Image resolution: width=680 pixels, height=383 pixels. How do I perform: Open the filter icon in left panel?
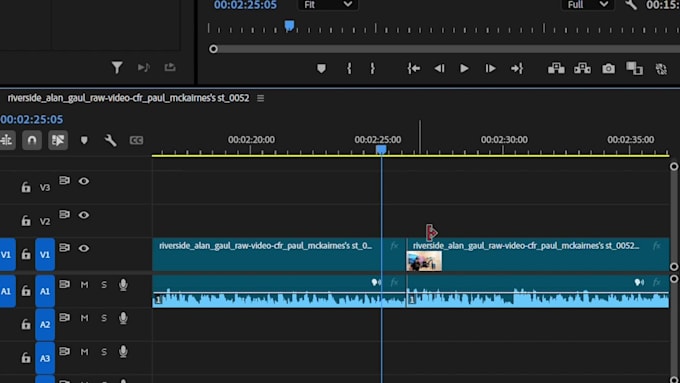click(117, 67)
